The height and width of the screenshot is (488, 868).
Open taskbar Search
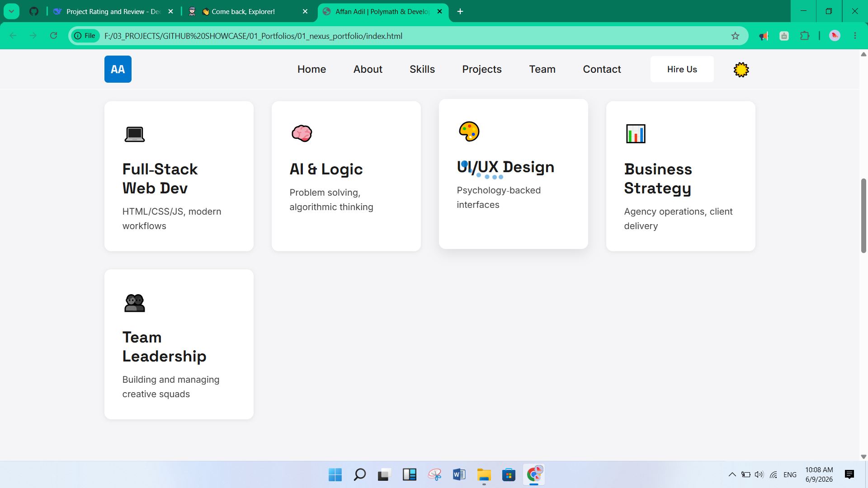coord(360,474)
